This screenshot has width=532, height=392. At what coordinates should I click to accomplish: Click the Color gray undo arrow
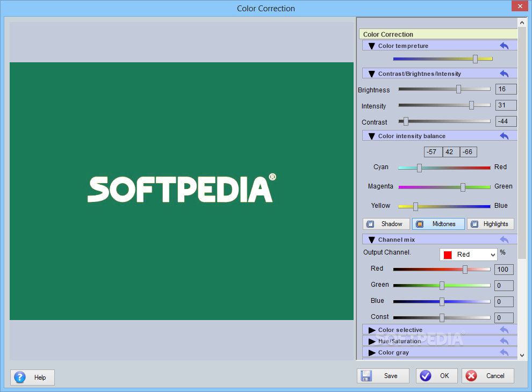[504, 352]
